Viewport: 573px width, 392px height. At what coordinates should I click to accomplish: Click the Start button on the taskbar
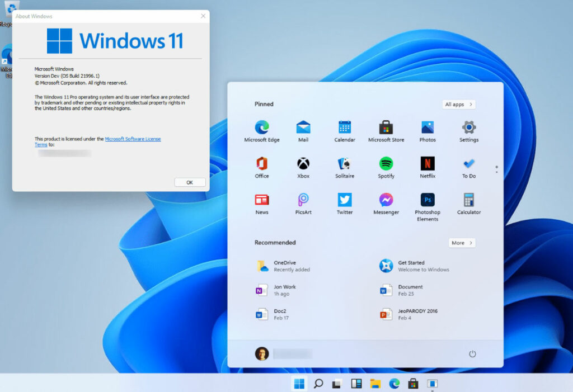(x=299, y=384)
